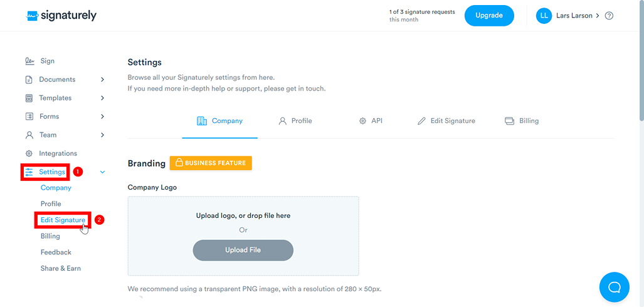
Task: Open the chat support bubble
Action: 614,287
